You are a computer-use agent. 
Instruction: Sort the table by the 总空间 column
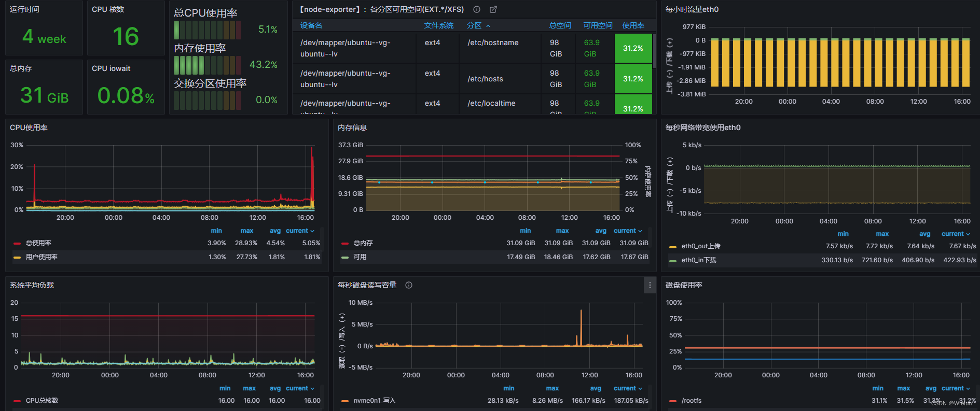pyautogui.click(x=560, y=25)
